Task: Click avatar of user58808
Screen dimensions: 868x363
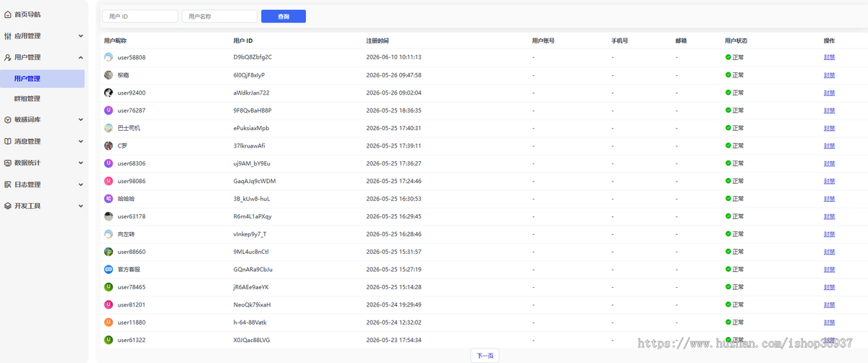Action: [109, 57]
